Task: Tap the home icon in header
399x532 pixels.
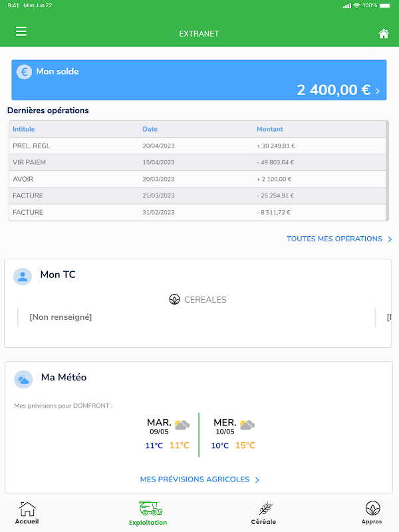Action: coord(384,34)
